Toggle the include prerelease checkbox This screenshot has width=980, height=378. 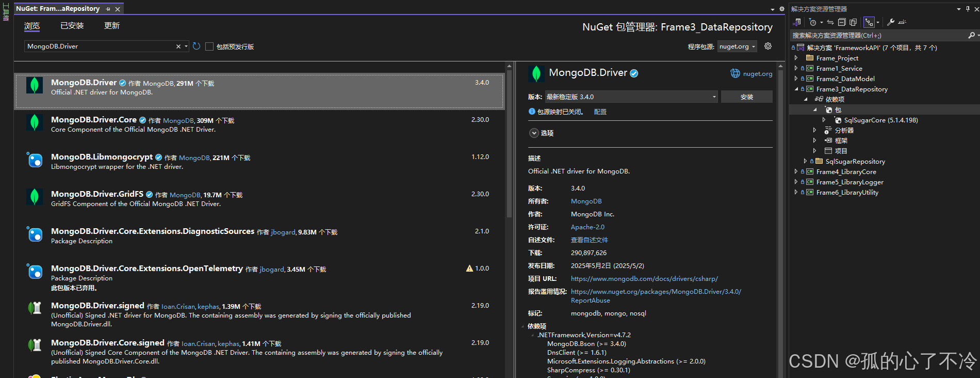click(209, 46)
